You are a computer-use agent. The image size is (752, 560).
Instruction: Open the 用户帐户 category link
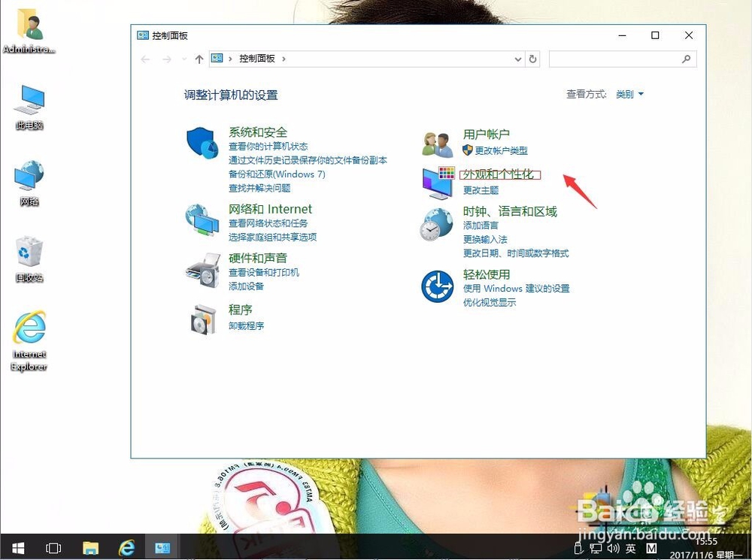pos(487,135)
